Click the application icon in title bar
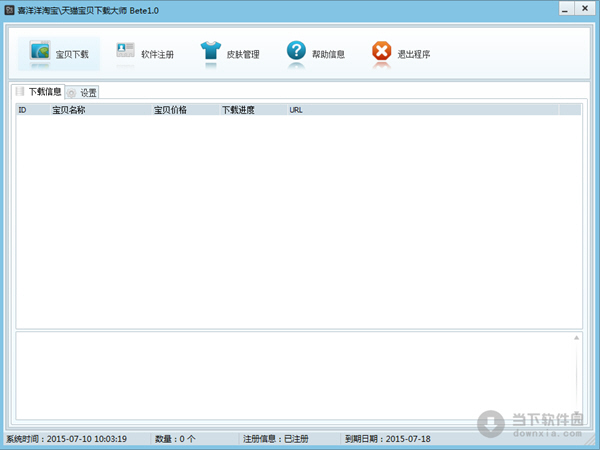Image resolution: width=600 pixels, height=450 pixels. coord(10,10)
